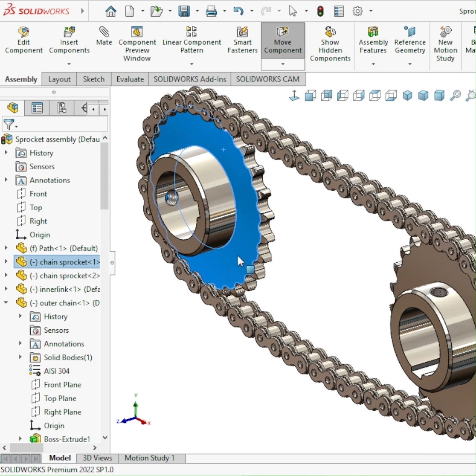476x476 pixels.
Task: Click Linear Component Pattern tool
Action: point(192,40)
